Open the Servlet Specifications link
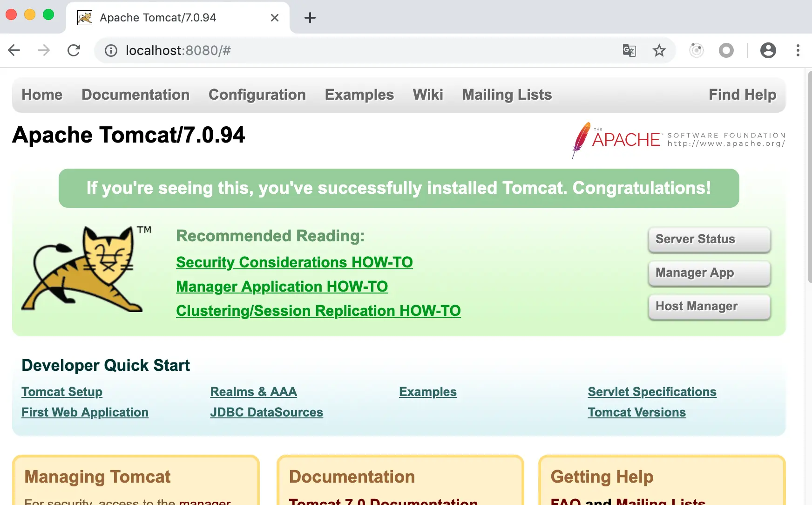 (652, 392)
